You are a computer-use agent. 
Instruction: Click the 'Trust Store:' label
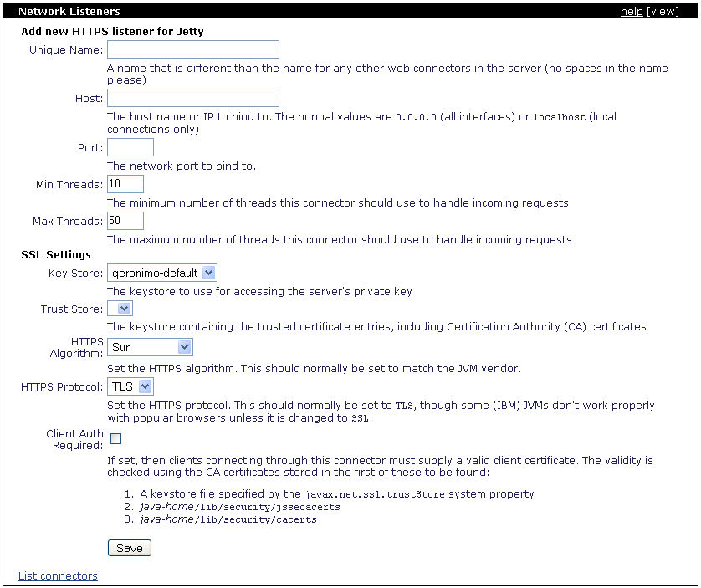pos(72,309)
